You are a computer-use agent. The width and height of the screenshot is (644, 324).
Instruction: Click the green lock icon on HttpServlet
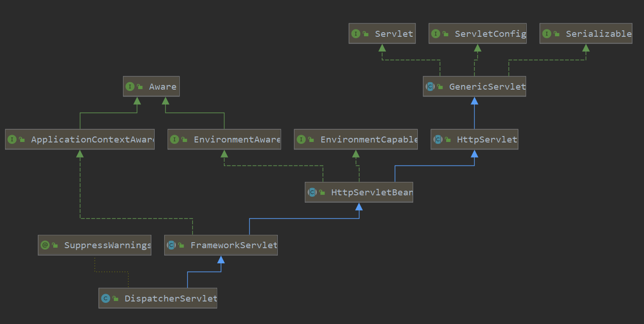[448, 140]
